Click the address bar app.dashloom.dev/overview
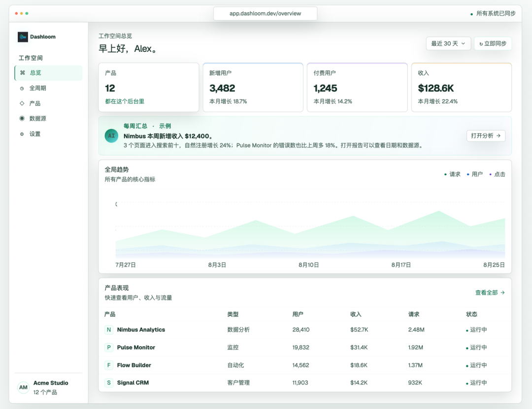The width and height of the screenshot is (532, 409). pyautogui.click(x=266, y=14)
